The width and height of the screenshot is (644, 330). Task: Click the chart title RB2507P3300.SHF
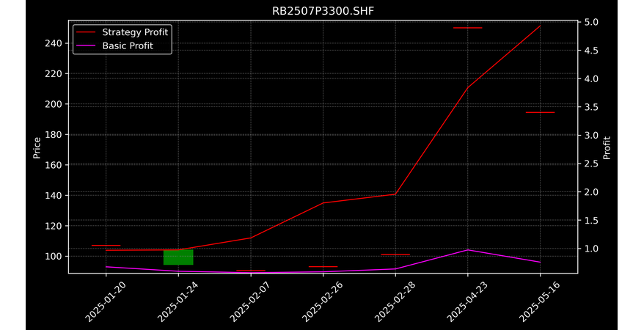click(x=323, y=11)
